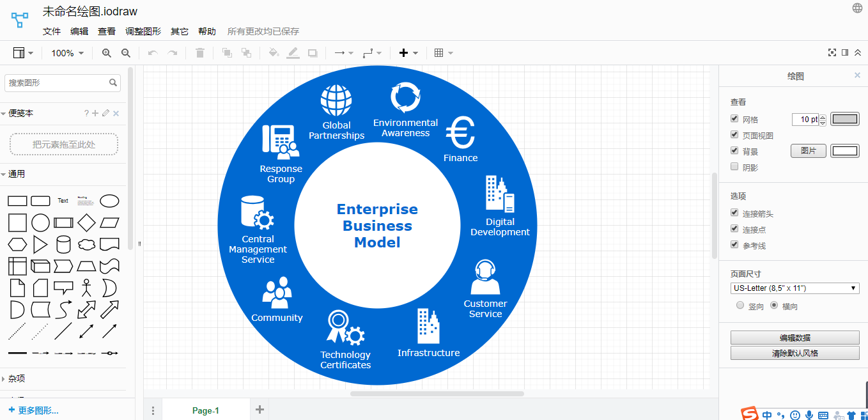
Task: Select the cube shape
Action: [x=40, y=265]
